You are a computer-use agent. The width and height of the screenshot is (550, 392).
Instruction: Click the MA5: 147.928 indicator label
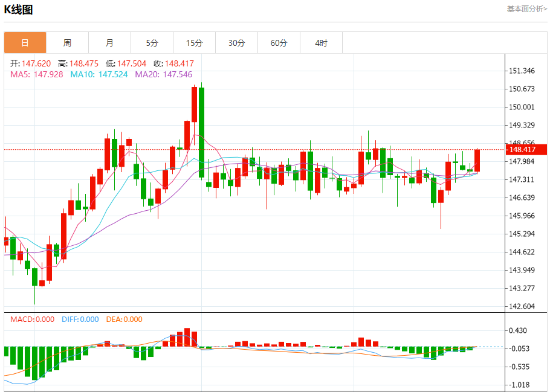click(x=37, y=74)
